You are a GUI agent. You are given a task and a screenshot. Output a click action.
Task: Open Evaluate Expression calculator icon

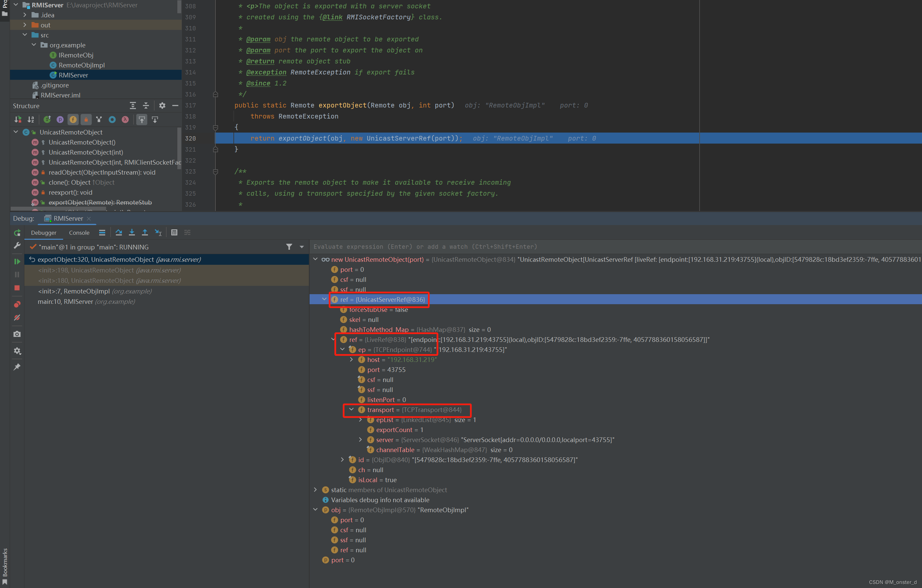(174, 232)
